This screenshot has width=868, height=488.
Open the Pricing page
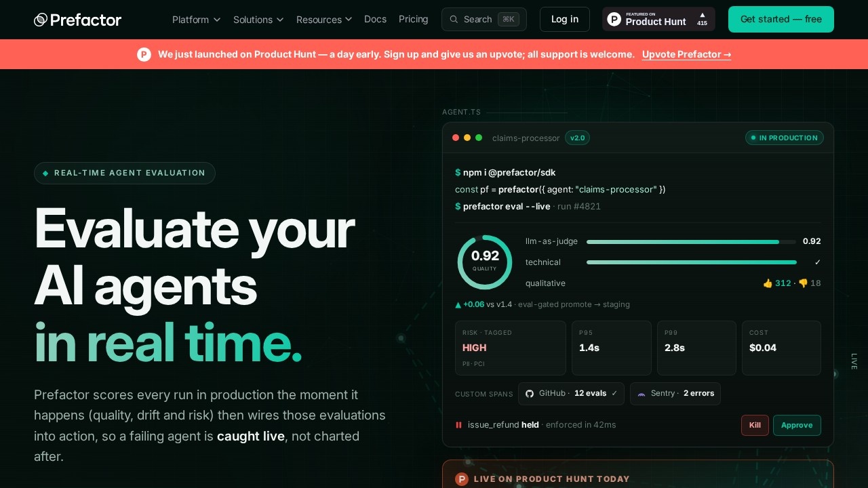[414, 19]
